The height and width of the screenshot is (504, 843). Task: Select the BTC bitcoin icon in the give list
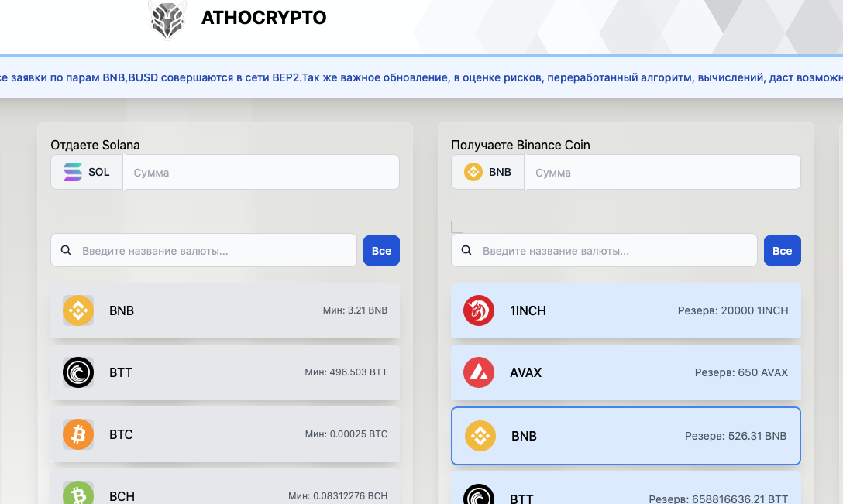(78, 434)
